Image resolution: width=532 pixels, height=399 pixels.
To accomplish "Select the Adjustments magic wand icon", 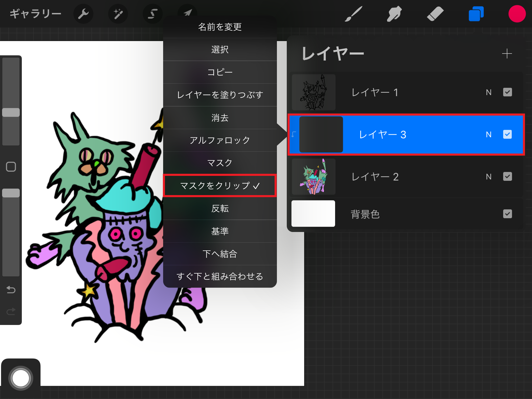I will (x=118, y=14).
